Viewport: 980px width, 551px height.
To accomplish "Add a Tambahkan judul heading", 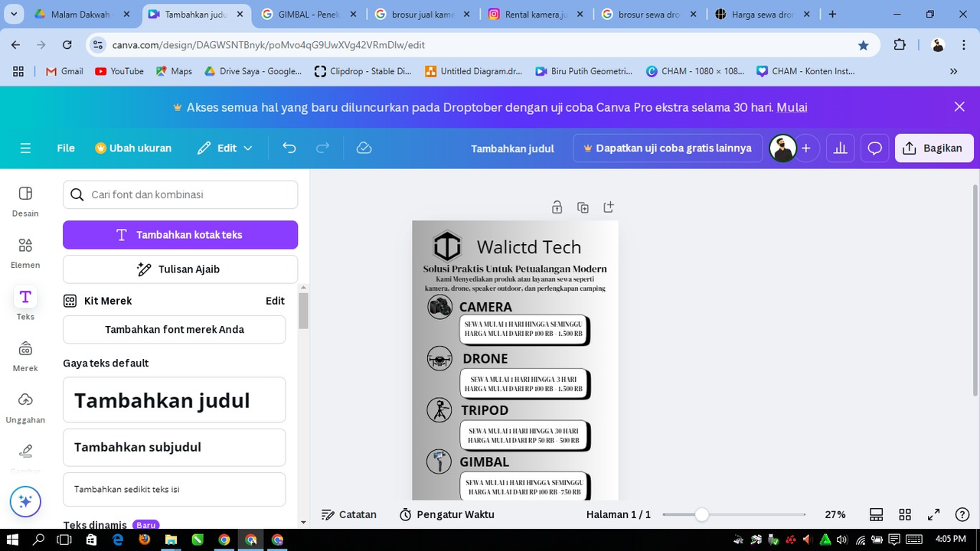I will [x=174, y=399].
